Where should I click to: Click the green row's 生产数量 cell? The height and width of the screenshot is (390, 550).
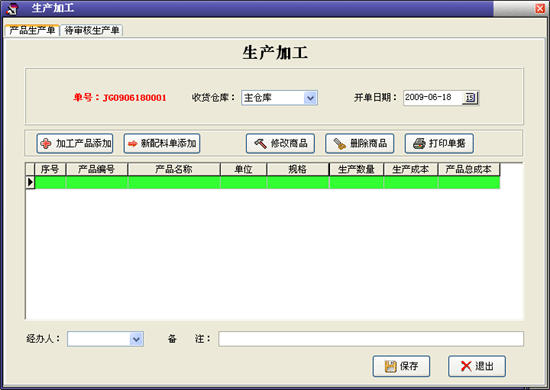356,182
